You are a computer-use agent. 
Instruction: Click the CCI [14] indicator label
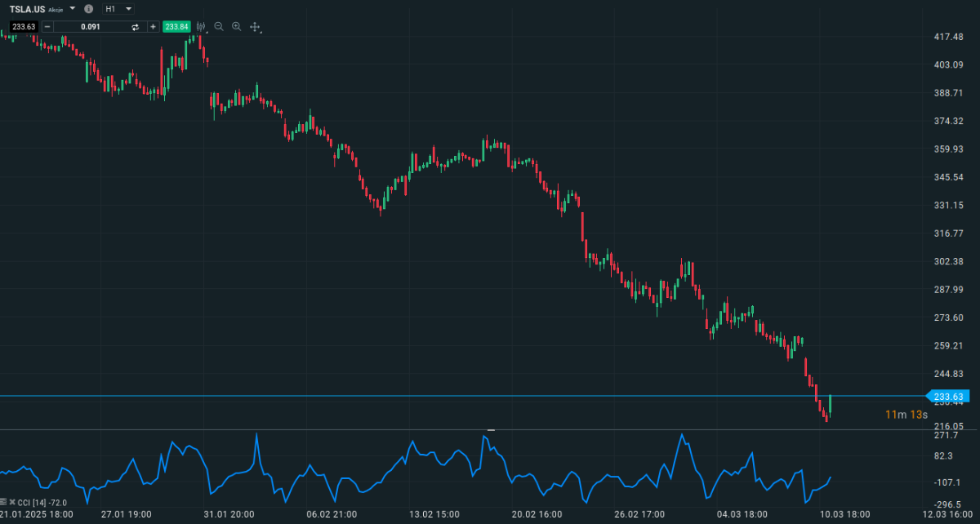(33, 503)
